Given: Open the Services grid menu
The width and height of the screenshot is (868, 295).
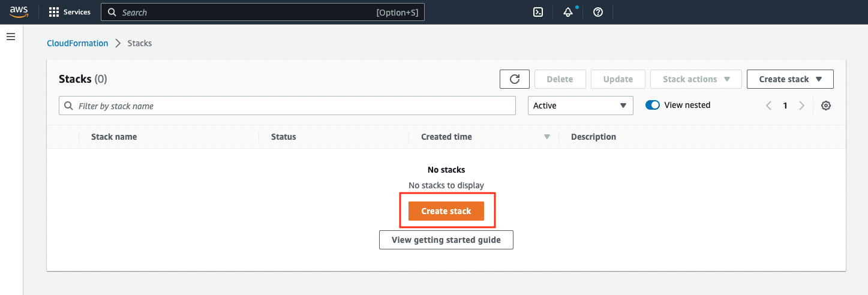Looking at the screenshot, I should click(70, 12).
